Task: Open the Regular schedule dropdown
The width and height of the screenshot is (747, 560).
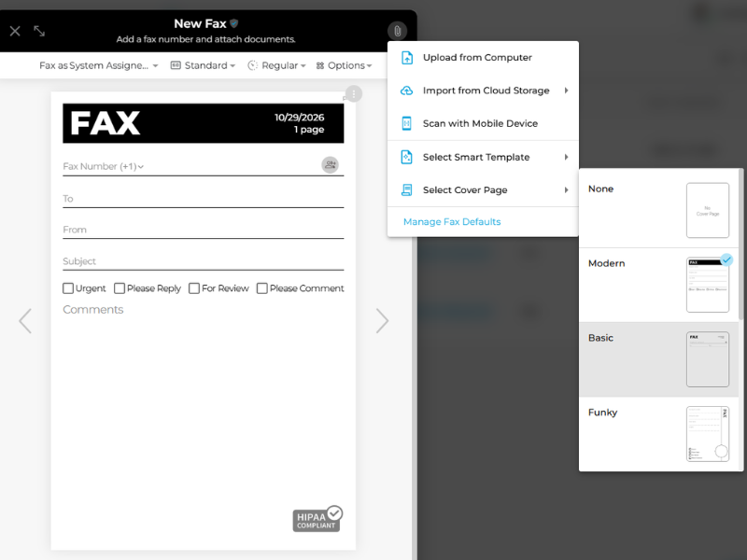Action: coord(276,65)
